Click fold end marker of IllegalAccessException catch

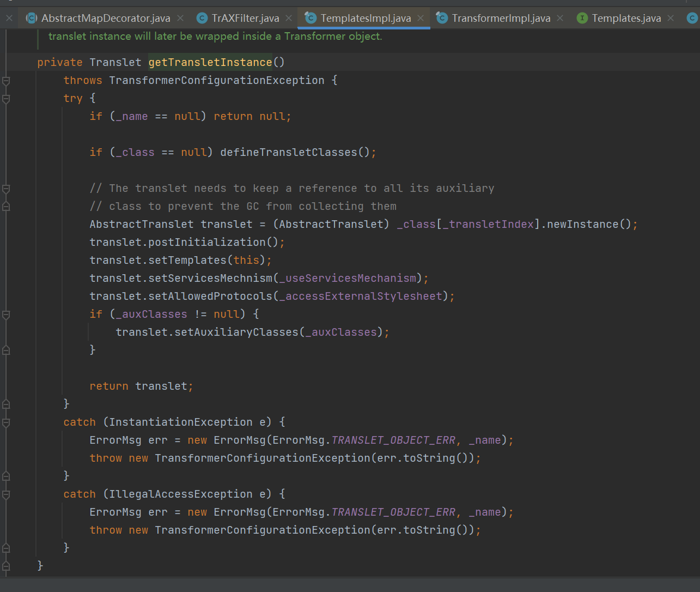[6, 548]
